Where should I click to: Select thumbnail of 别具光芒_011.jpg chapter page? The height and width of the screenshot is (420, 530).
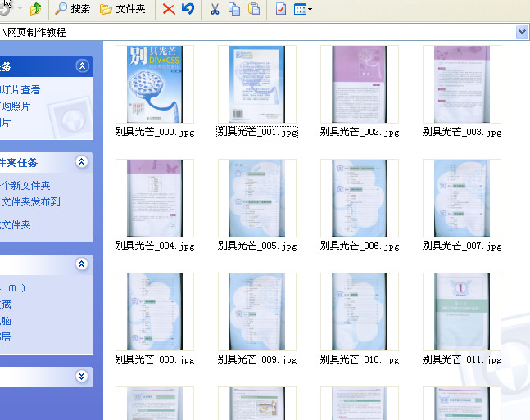(462, 312)
